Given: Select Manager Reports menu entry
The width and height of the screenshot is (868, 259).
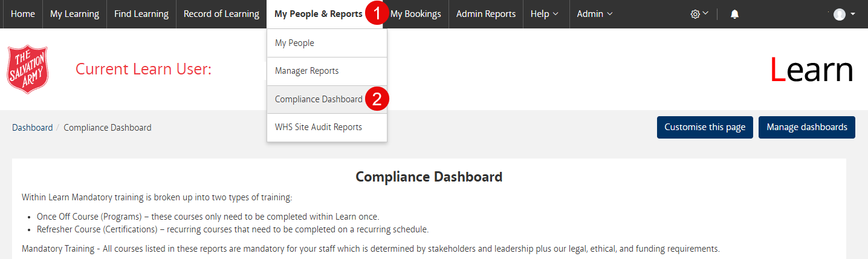Looking at the screenshot, I should 327,71.
